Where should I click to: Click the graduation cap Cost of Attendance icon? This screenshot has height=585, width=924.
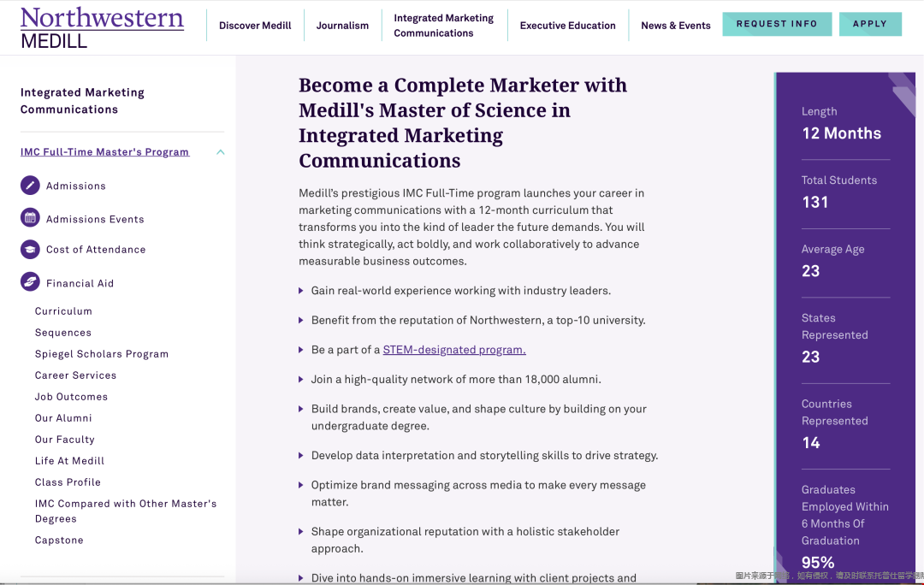(30, 250)
